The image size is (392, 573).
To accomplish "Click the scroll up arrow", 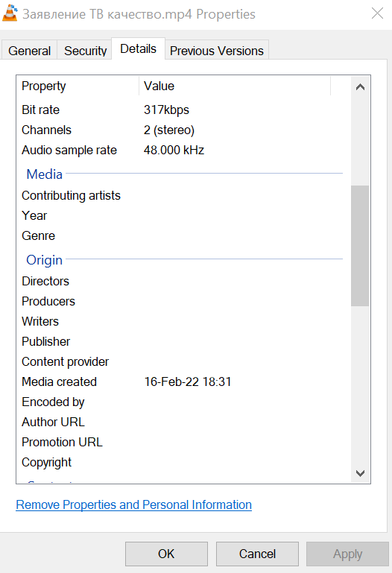I will 360,87.
